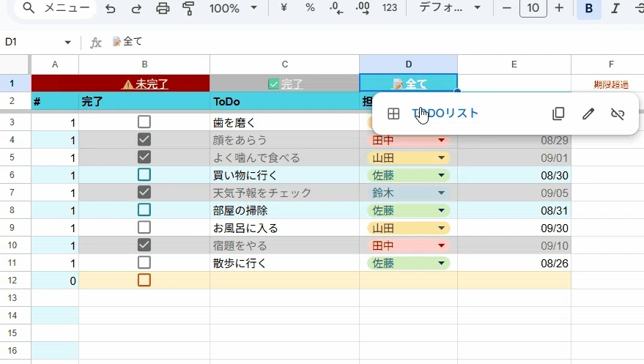
Task: Open the 未完了 link in row 1
Action: (145, 84)
